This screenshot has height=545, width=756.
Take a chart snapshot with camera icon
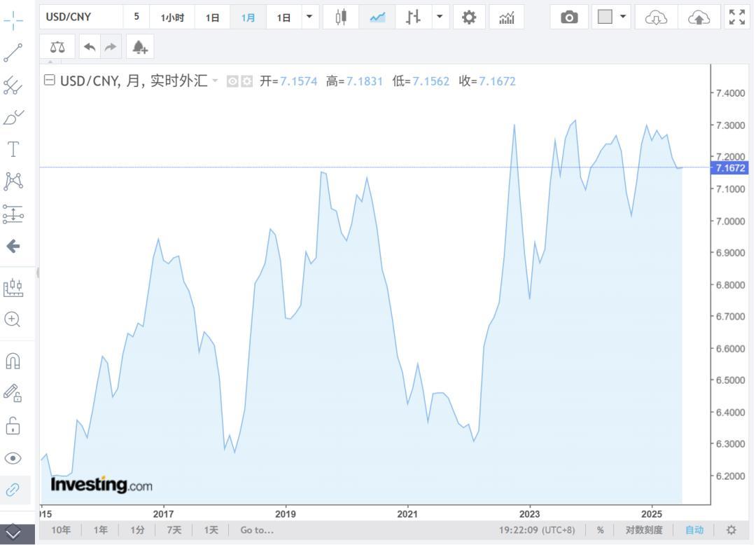(569, 18)
